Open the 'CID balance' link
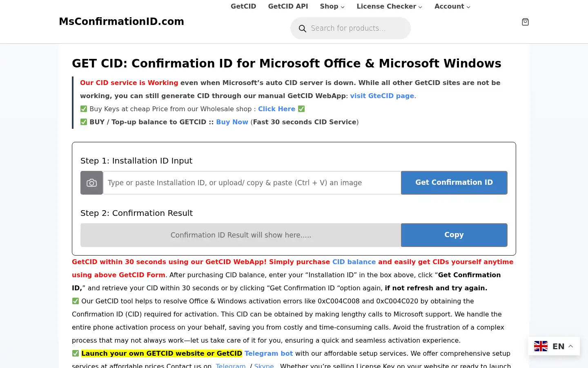The image size is (588, 368). tap(354, 262)
